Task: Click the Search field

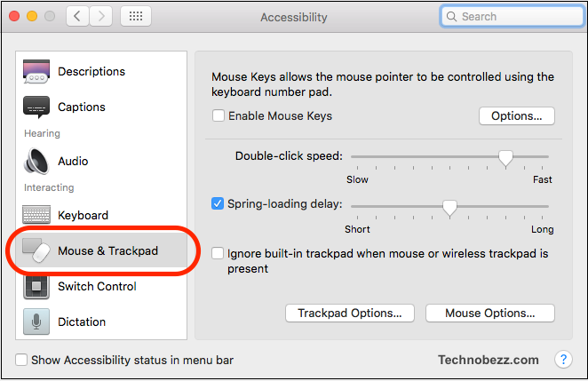Action: click(513, 17)
